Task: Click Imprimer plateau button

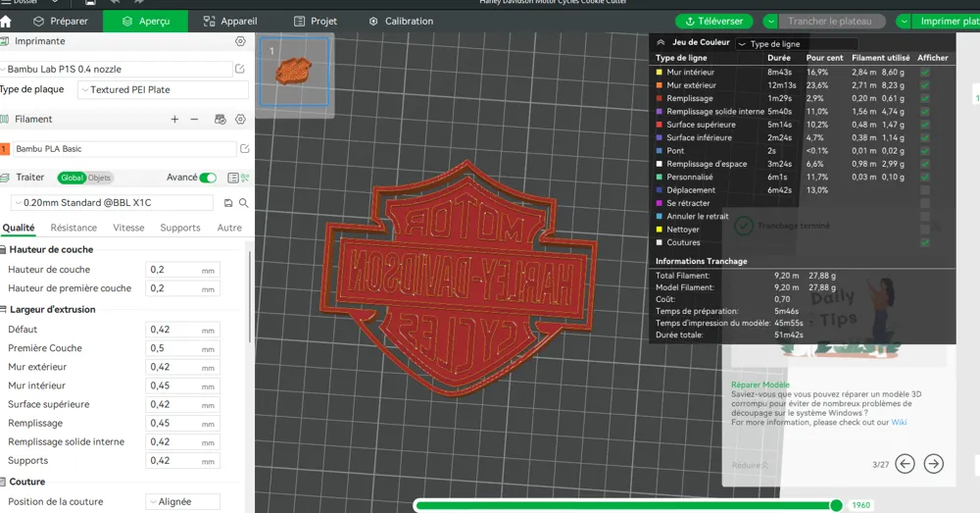Action: pyautogui.click(x=946, y=22)
